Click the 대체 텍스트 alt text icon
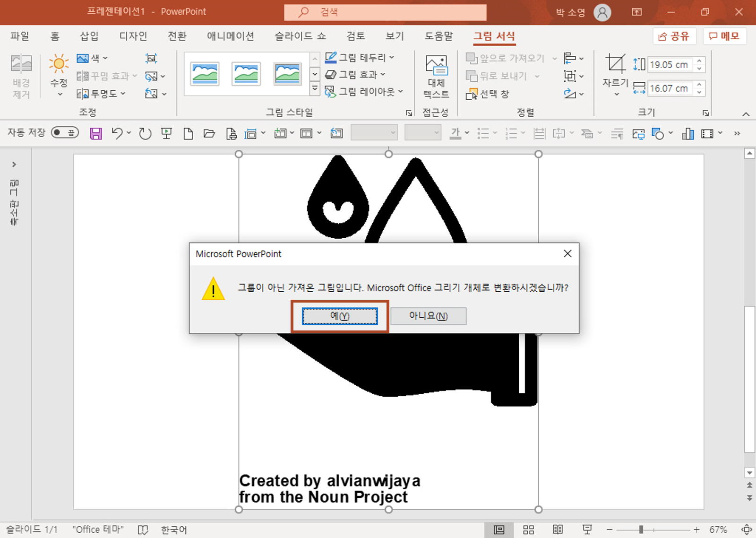The height and width of the screenshot is (538, 756). tap(436, 77)
